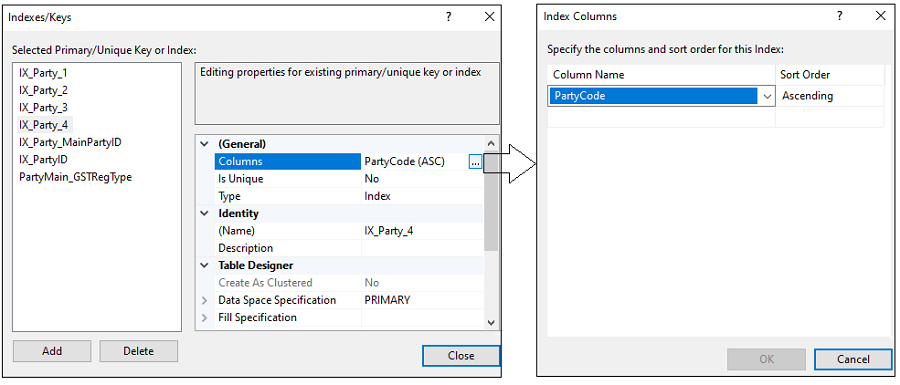The image size is (900, 385).
Task: Select the IX_Party_MainPartyID index
Action: point(70,142)
